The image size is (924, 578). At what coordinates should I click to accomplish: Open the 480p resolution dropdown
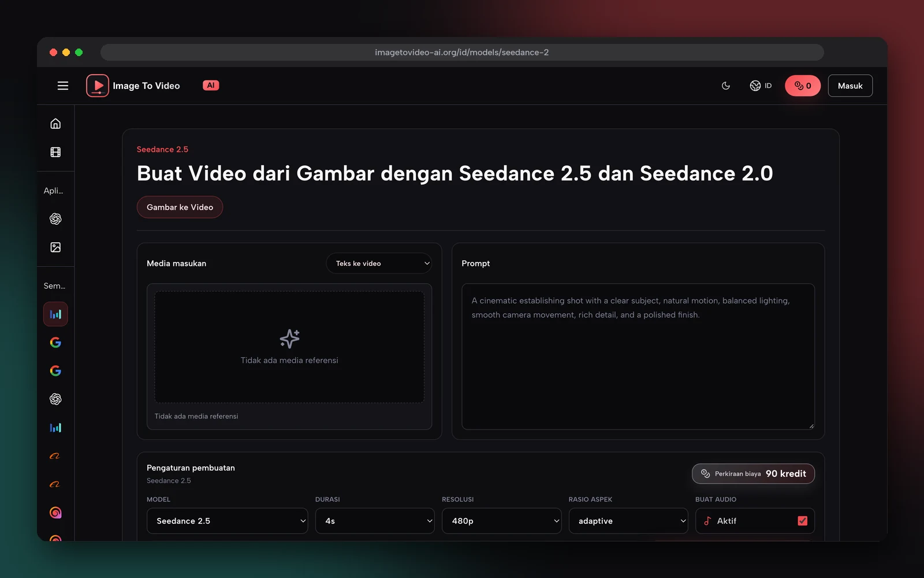(x=502, y=521)
